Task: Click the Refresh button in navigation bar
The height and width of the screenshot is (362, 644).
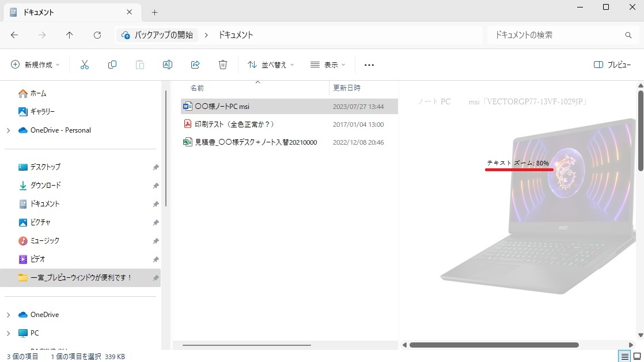Action: coord(97,35)
